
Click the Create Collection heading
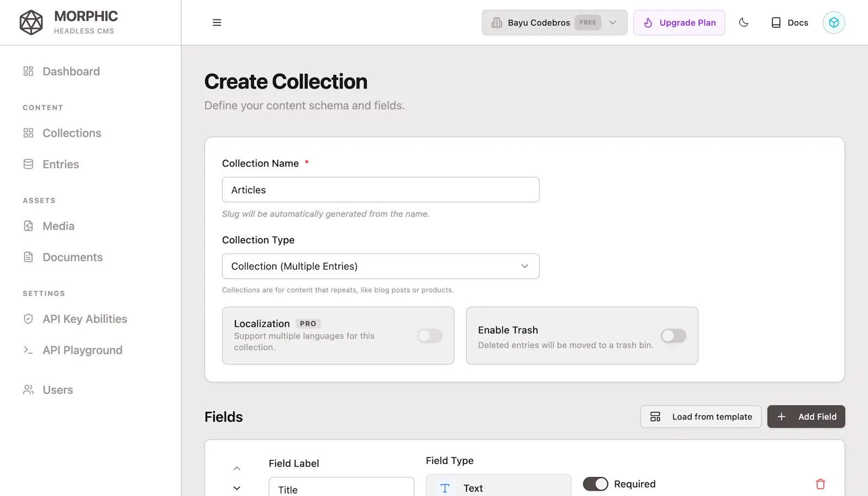286,81
